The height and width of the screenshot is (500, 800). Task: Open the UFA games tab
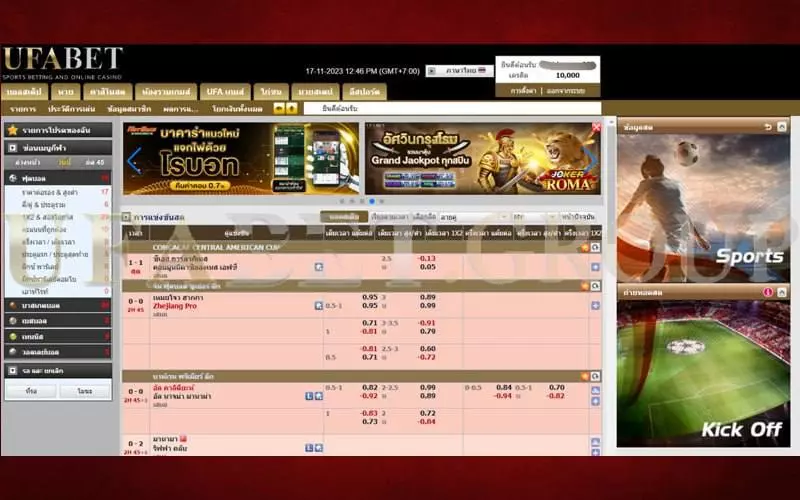[x=223, y=91]
